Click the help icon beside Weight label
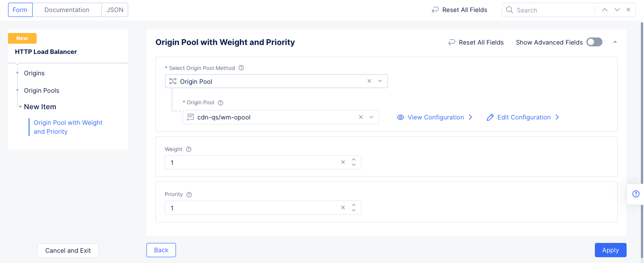The width and height of the screenshot is (644, 263). [x=188, y=149]
